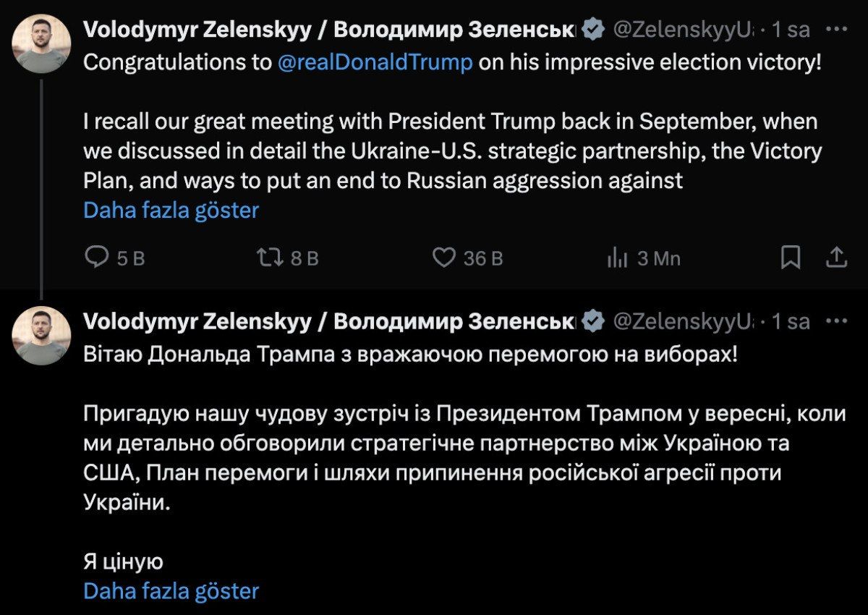
Task: Open the author name on first tweet
Action: click(x=329, y=30)
